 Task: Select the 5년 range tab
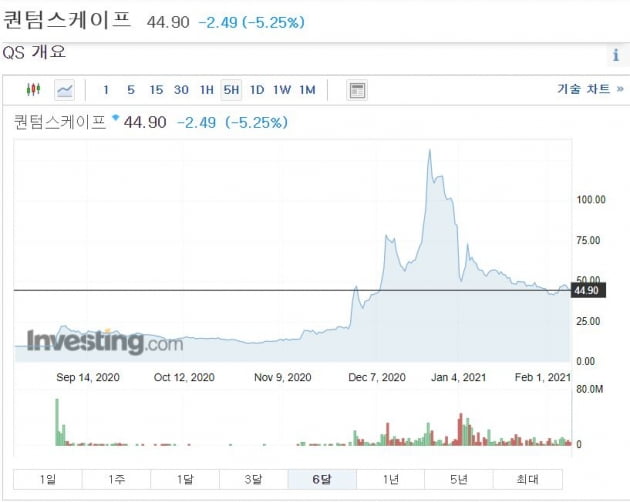459,479
